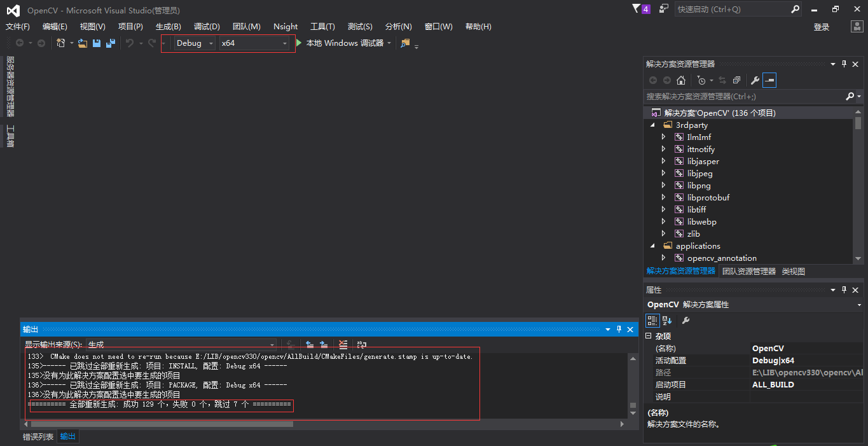Image resolution: width=868 pixels, height=446 pixels.
Task: Click the 登录 sign-in link
Action: pos(822,27)
